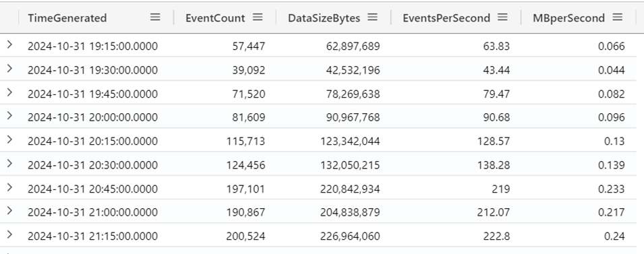Click the EventCount value 57,447
The image size is (644, 254).
[249, 46]
